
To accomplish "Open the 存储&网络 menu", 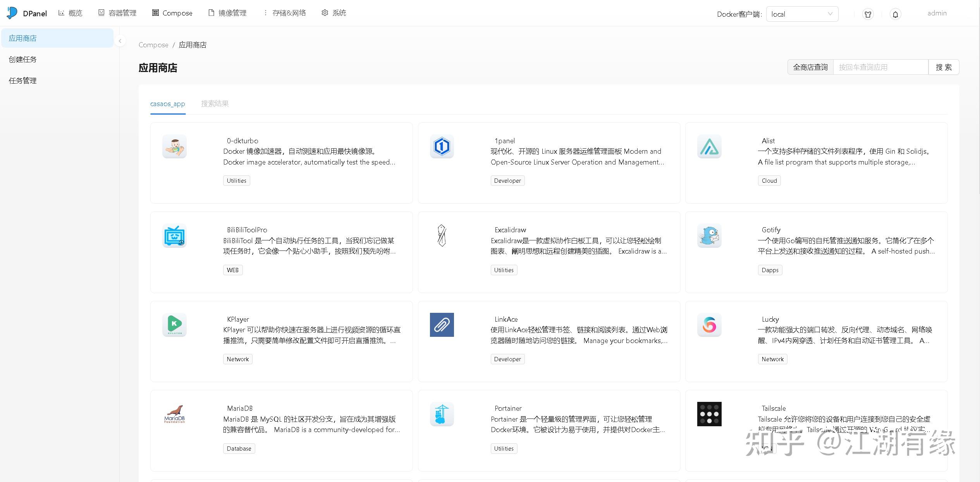I will click(x=285, y=12).
